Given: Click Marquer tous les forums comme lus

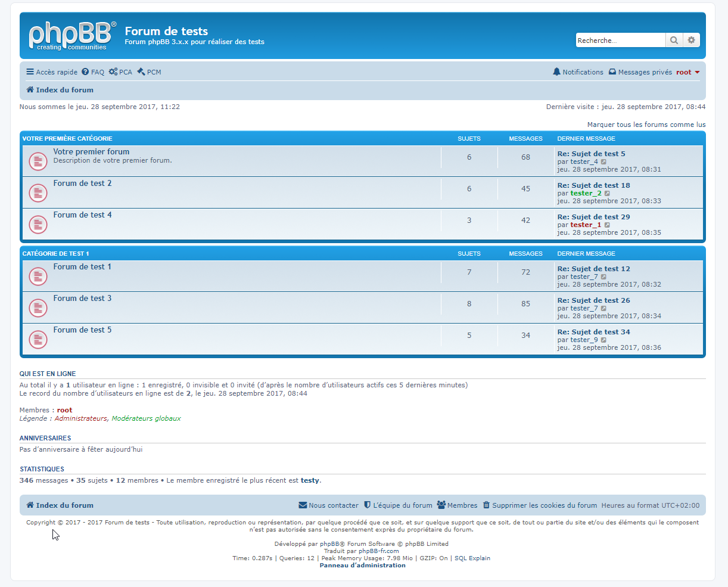Looking at the screenshot, I should pyautogui.click(x=646, y=125).
